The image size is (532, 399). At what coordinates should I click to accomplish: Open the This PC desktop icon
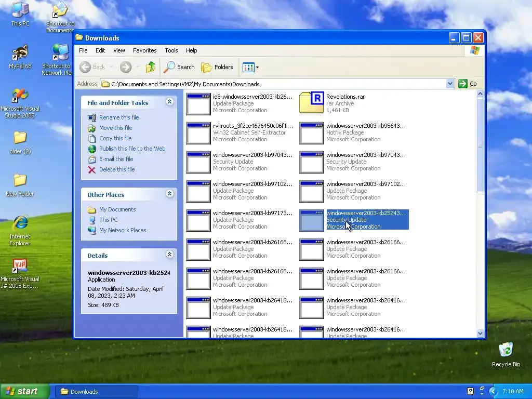[20, 14]
